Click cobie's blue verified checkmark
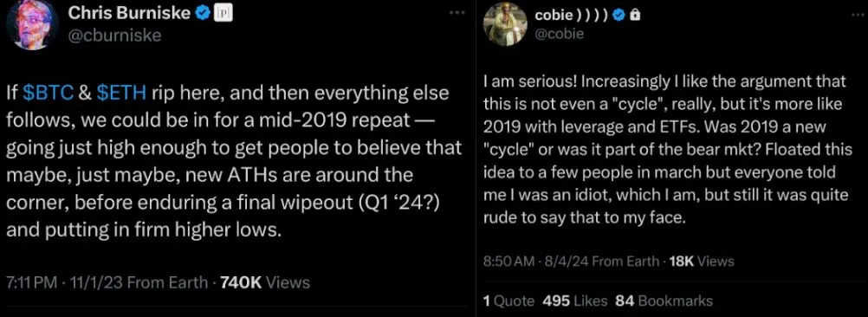868x317 pixels. [620, 16]
